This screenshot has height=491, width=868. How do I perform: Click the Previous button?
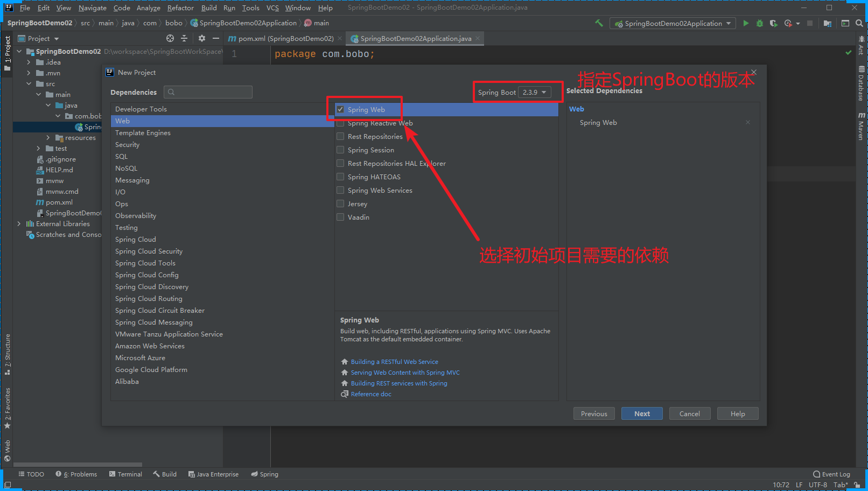[594, 413]
